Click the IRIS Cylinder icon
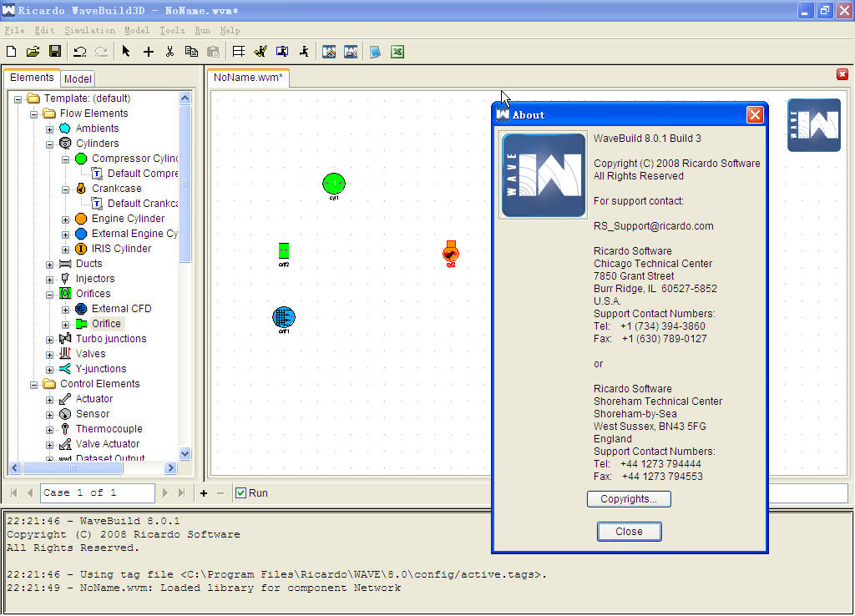855x616 pixels. 81,249
